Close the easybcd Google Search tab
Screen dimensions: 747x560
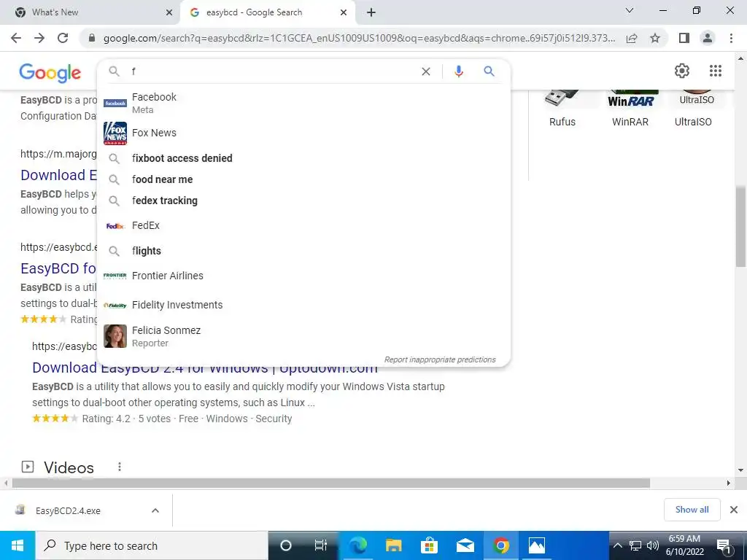pos(344,12)
